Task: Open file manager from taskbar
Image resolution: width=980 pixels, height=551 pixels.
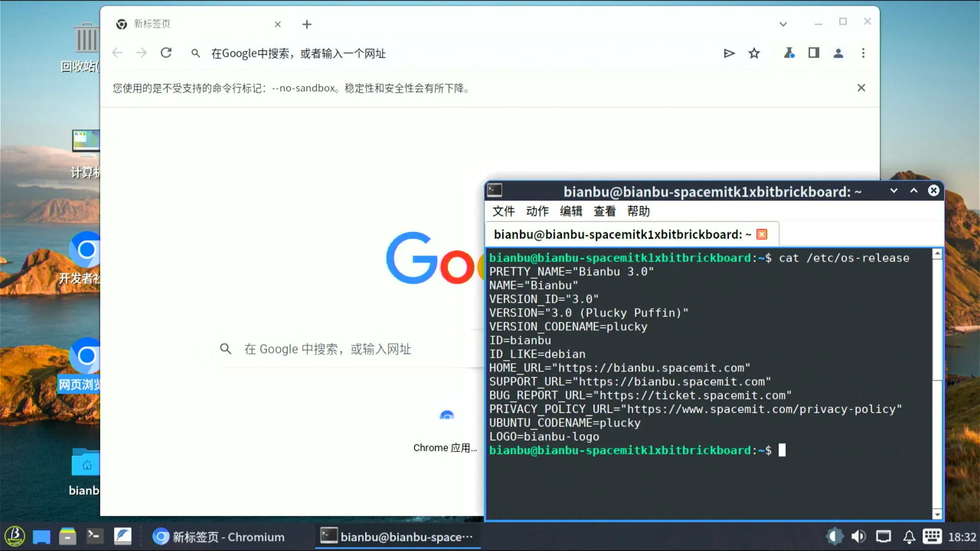Action: (x=67, y=537)
